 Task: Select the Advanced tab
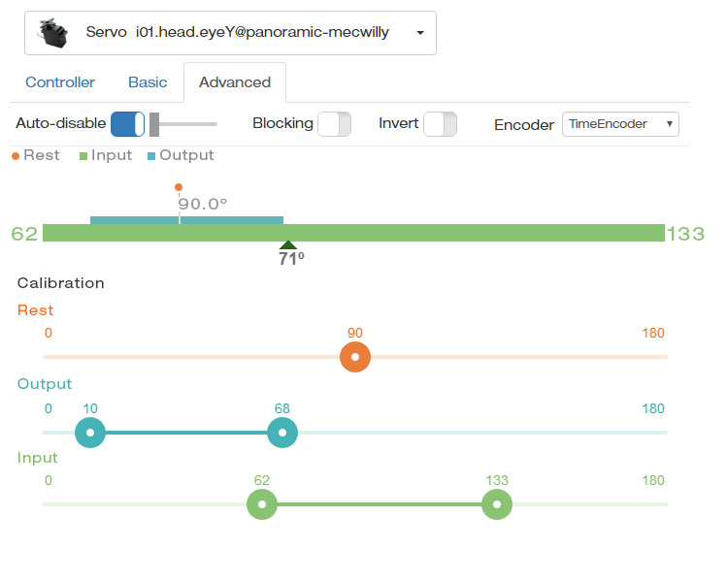pyautogui.click(x=235, y=82)
